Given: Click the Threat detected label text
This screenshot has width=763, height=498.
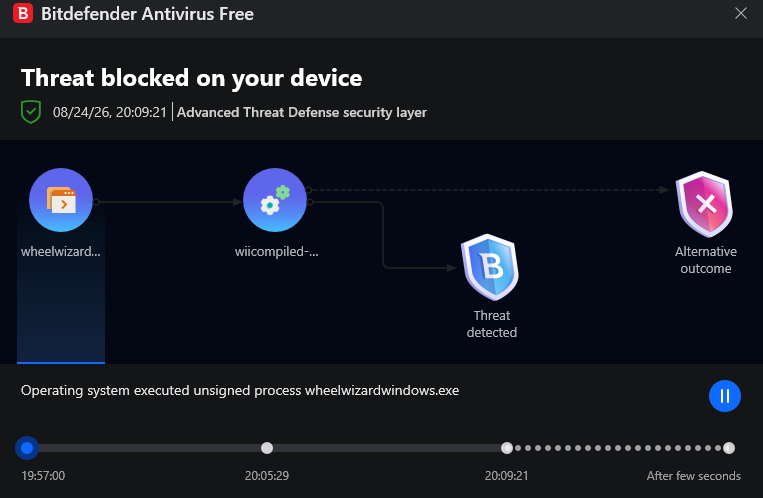Looking at the screenshot, I should 491,324.
